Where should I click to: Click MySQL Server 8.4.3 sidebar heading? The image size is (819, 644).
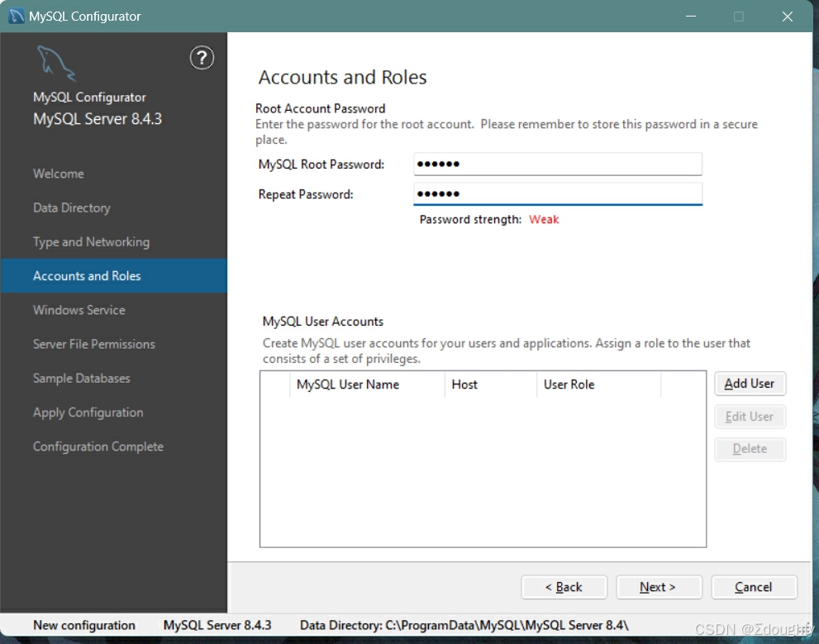pos(98,119)
